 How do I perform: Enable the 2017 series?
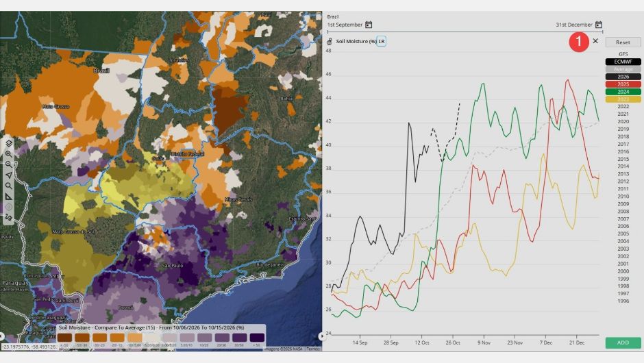click(x=623, y=144)
